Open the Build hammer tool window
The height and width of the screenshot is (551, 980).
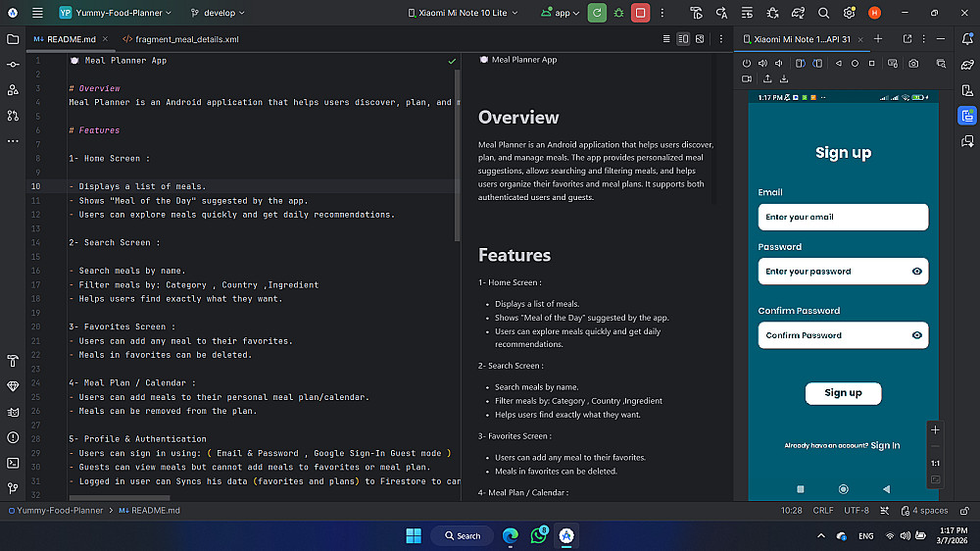point(13,361)
